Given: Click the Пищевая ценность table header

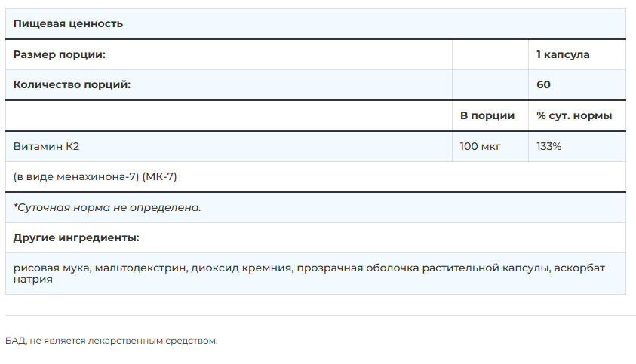Looking at the screenshot, I should 68,23.
